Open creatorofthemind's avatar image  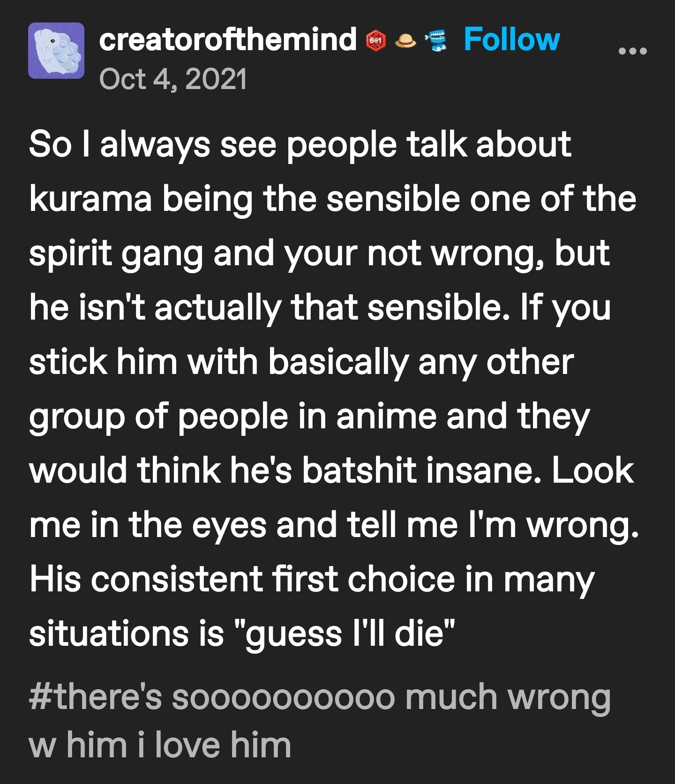click(x=56, y=51)
